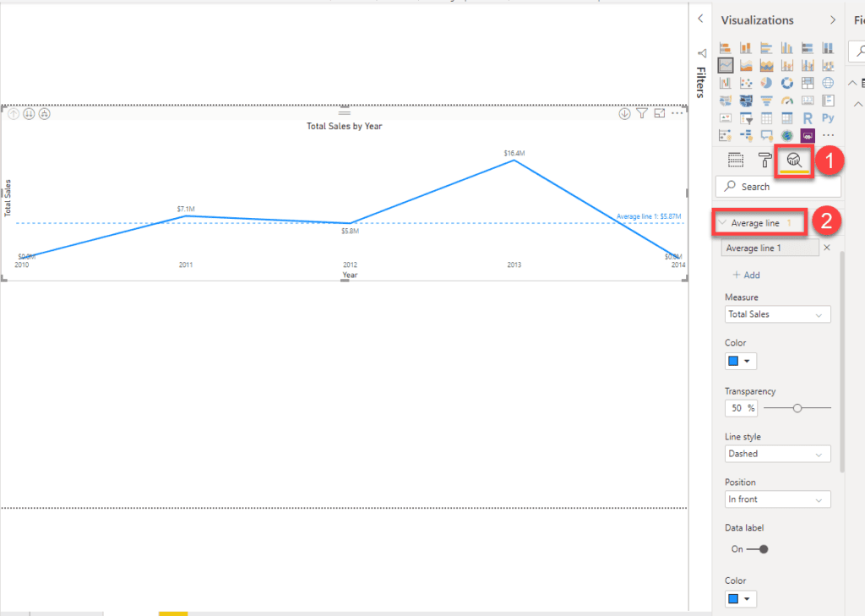Select the Q&A visual

pyautogui.click(x=766, y=135)
